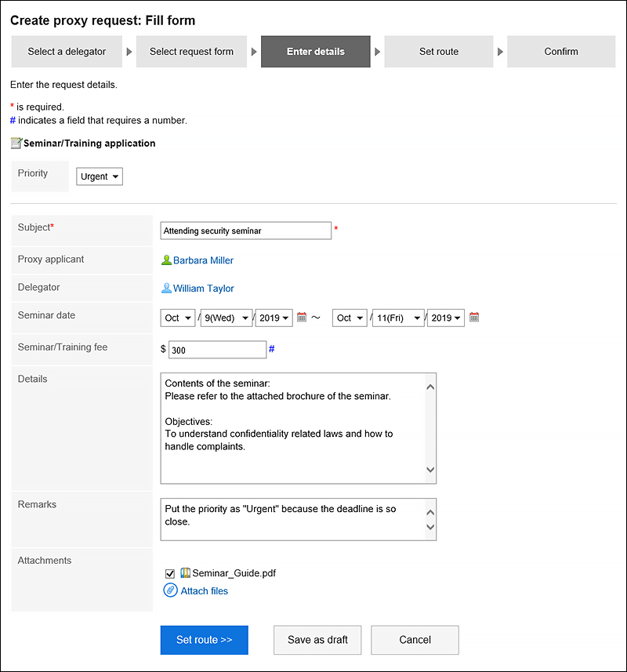Image resolution: width=627 pixels, height=672 pixels.
Task: Open the start day dropdown showing 9(Wed)
Action: coord(227,318)
